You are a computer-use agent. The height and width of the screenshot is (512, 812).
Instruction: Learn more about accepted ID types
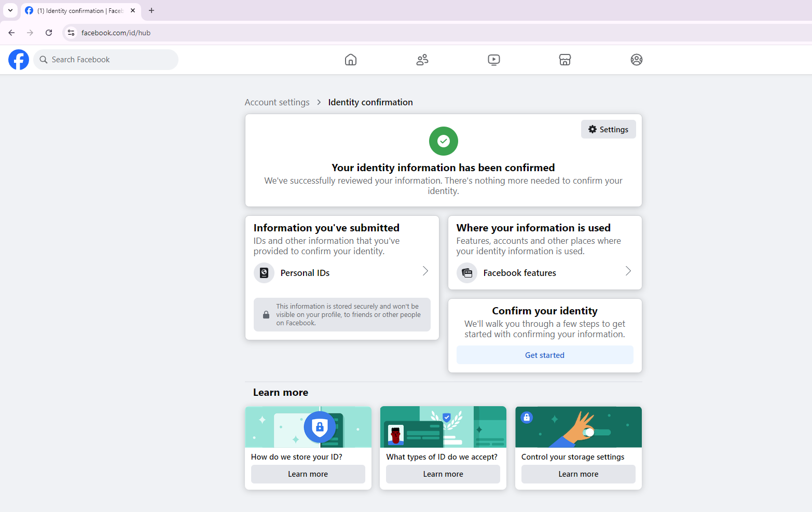pos(443,474)
